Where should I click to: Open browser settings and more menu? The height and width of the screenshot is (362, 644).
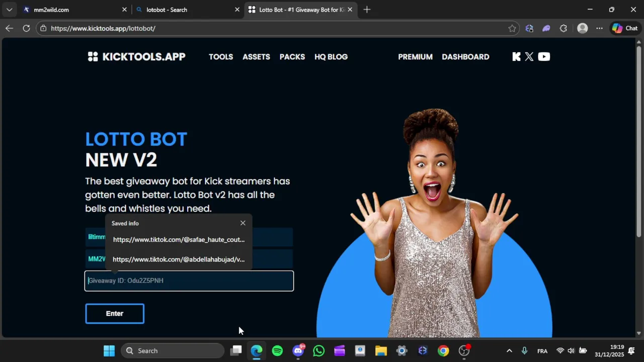(599, 28)
